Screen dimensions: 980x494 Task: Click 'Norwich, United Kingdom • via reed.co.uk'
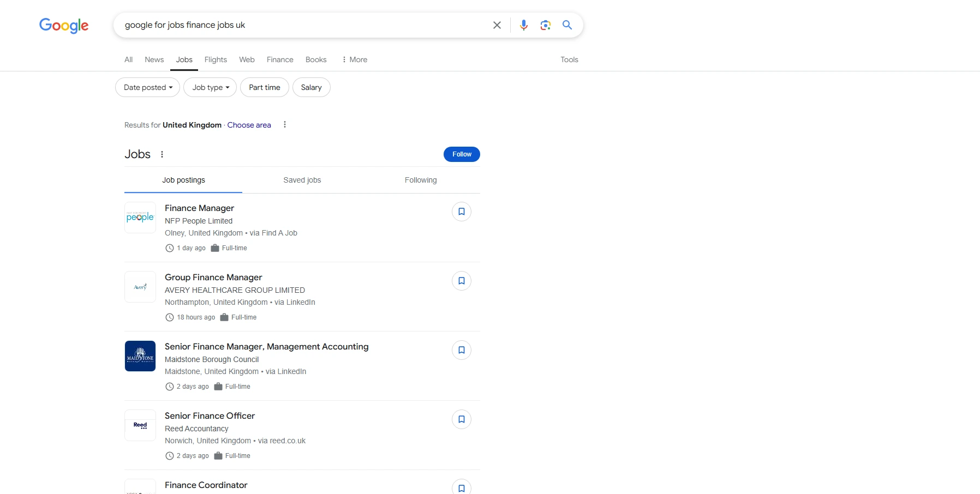235,441
